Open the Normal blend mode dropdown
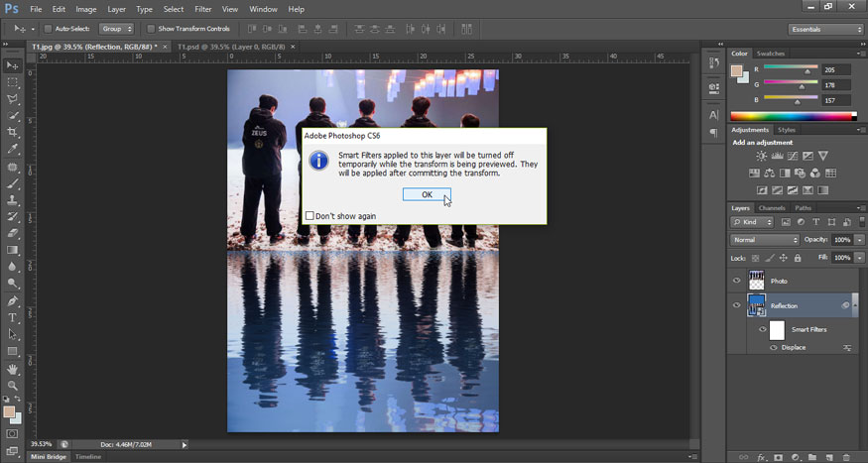868x463 pixels. pos(765,240)
